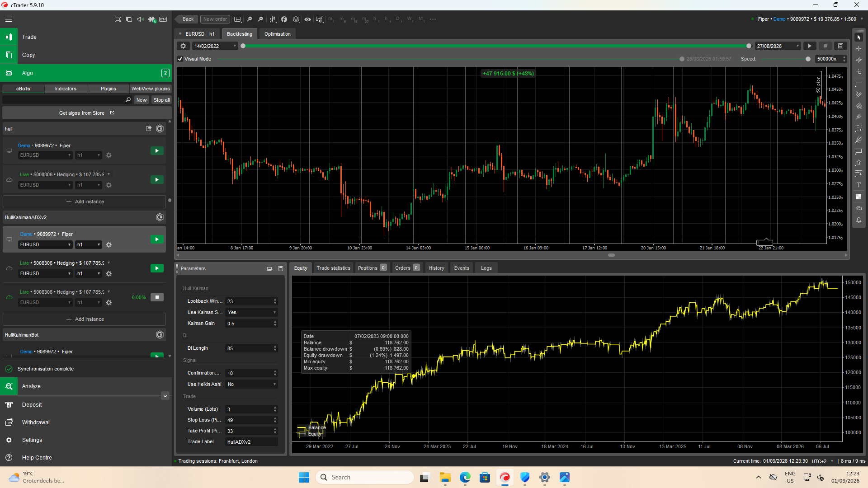
Task: Click New cBot button
Action: [x=142, y=100]
